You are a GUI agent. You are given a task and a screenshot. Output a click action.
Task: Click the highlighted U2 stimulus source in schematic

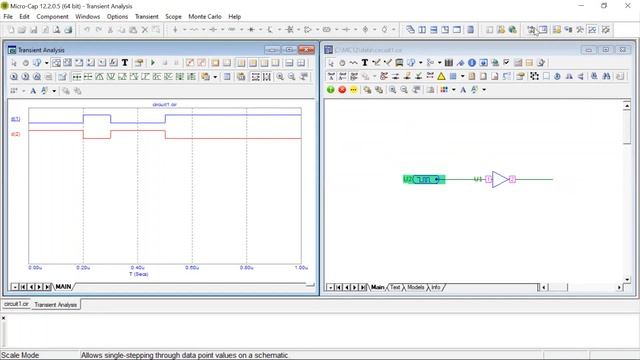tap(424, 180)
